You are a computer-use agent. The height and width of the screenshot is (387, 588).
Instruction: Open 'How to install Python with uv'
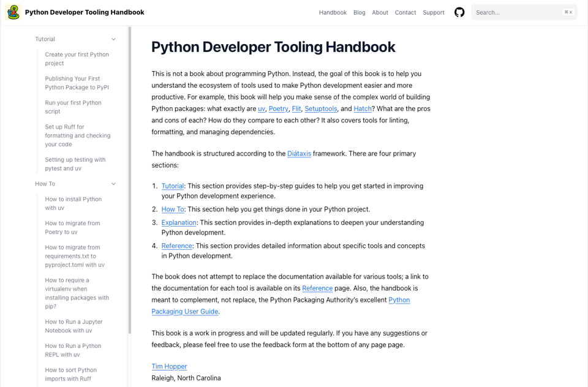73,203
